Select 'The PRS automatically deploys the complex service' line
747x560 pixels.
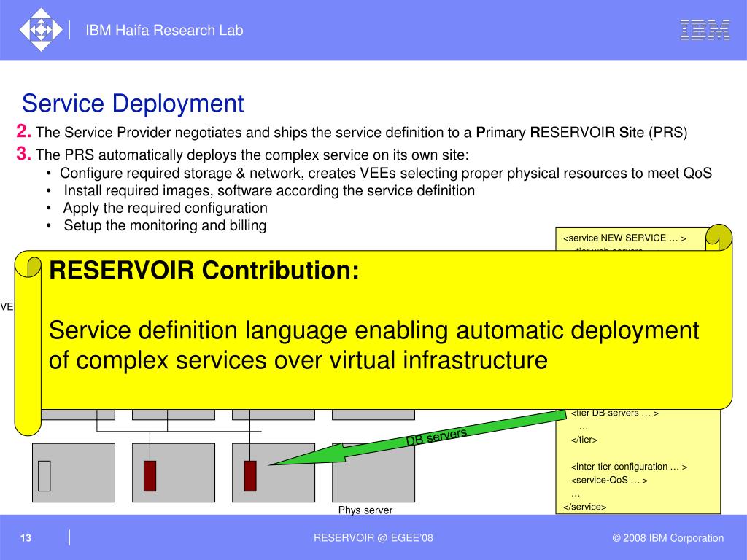[252, 155]
